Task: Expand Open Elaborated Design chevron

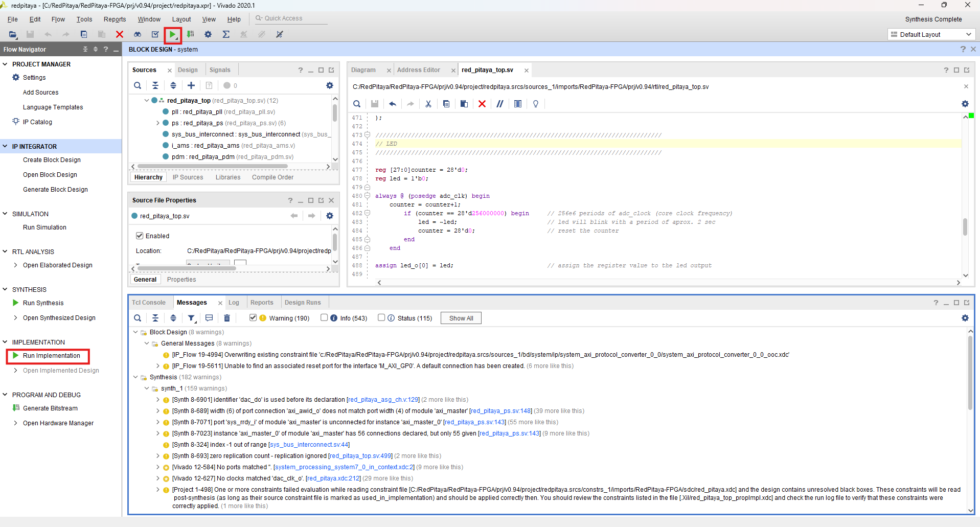Action: tap(16, 265)
